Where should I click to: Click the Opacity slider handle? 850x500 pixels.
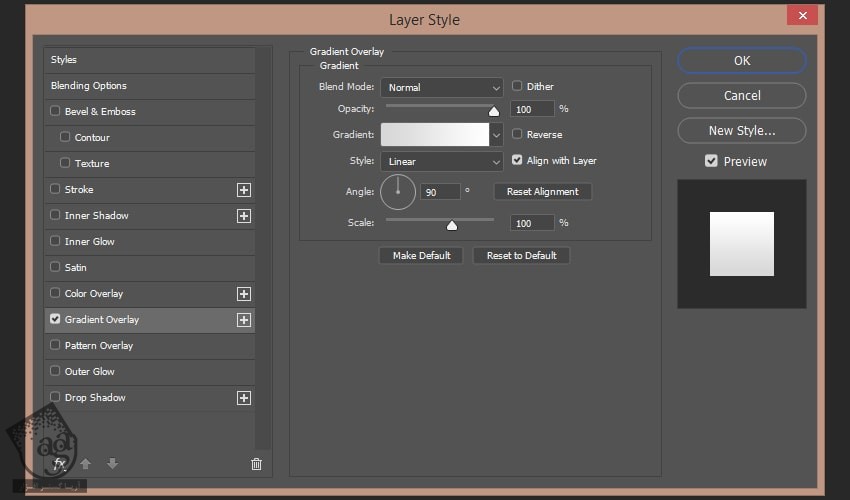click(x=493, y=111)
